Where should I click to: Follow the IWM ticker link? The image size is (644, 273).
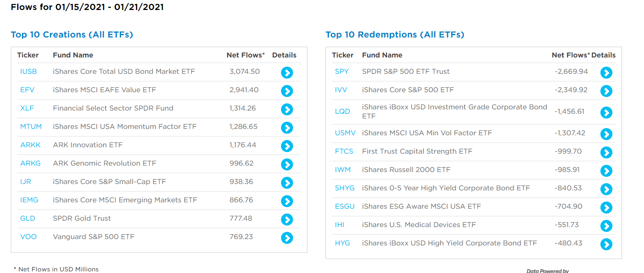343,170
